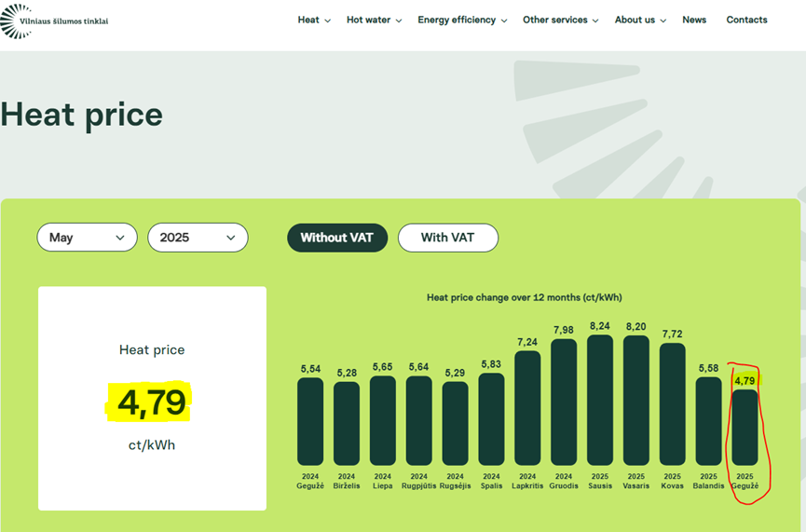This screenshot has width=806, height=532.
Task: Click the large 4,79 heat price value
Action: click(152, 402)
